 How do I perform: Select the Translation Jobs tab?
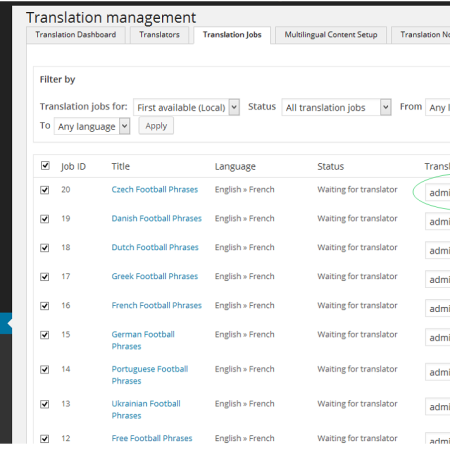232,35
